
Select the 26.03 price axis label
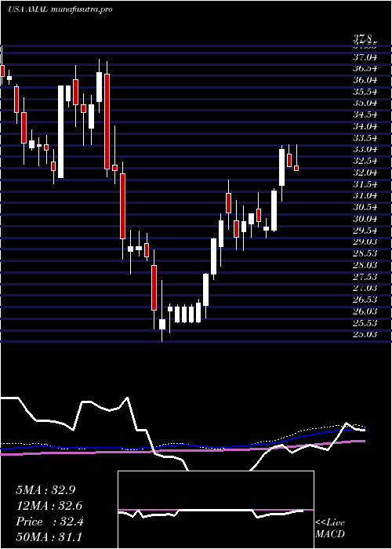click(x=365, y=311)
